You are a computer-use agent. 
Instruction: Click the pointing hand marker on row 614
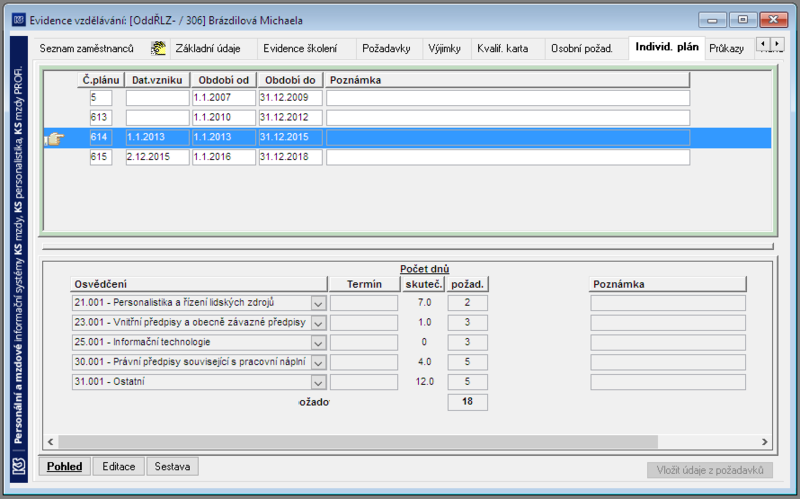click(x=55, y=138)
